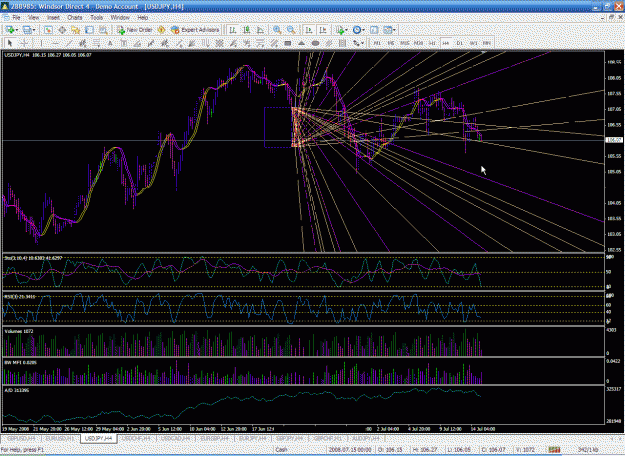This screenshot has width=625, height=456.
Task: Select the Cursor arrow tool
Action: click(x=10, y=43)
